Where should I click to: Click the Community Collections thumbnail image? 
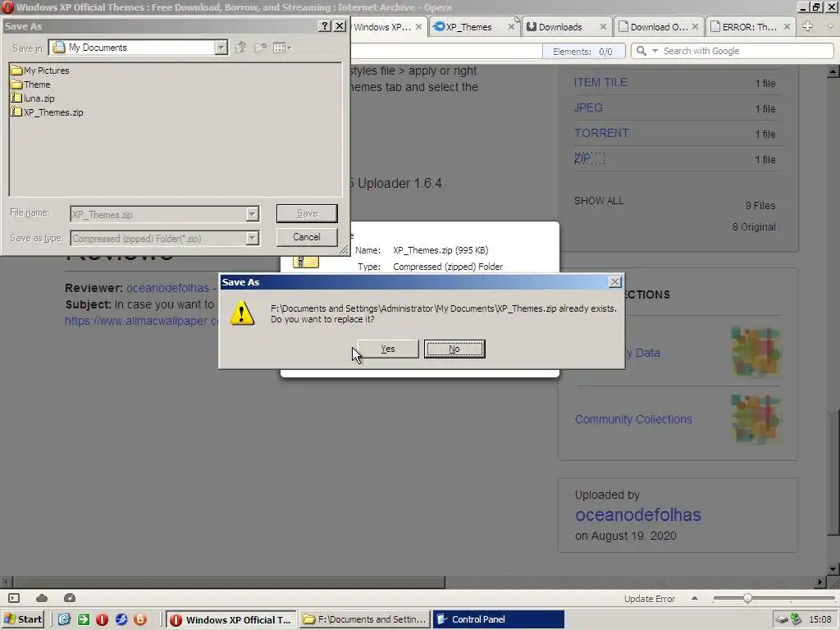[x=756, y=419]
